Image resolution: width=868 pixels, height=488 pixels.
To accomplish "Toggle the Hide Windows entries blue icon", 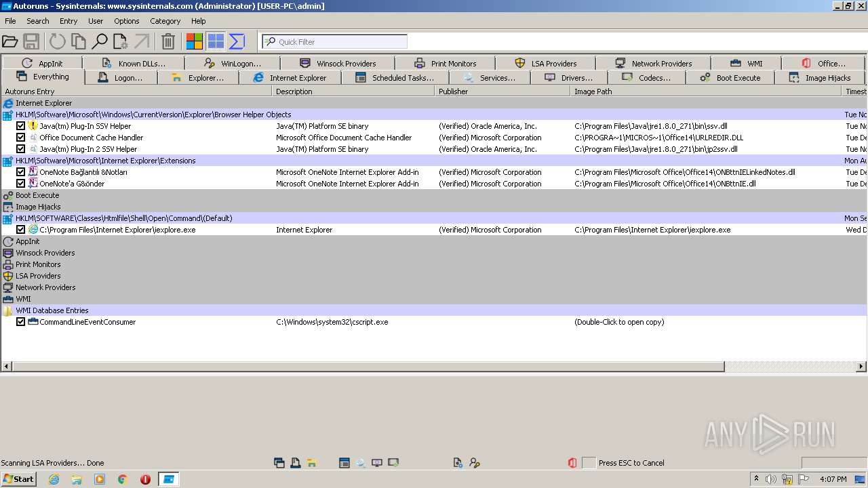I will [216, 42].
